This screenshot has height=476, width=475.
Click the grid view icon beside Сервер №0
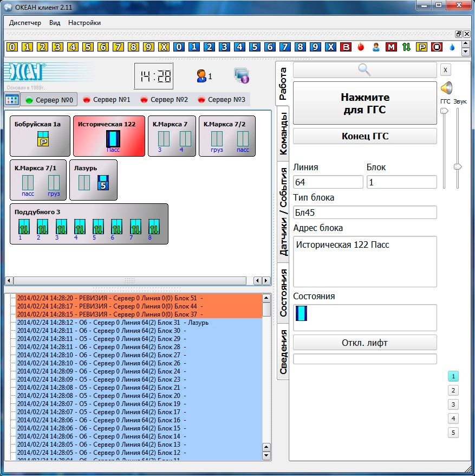12,100
